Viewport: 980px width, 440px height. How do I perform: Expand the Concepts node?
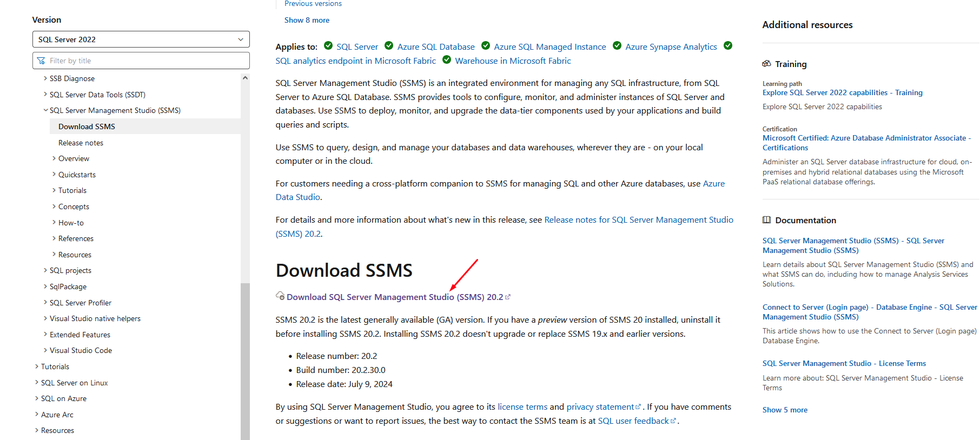pyautogui.click(x=54, y=206)
